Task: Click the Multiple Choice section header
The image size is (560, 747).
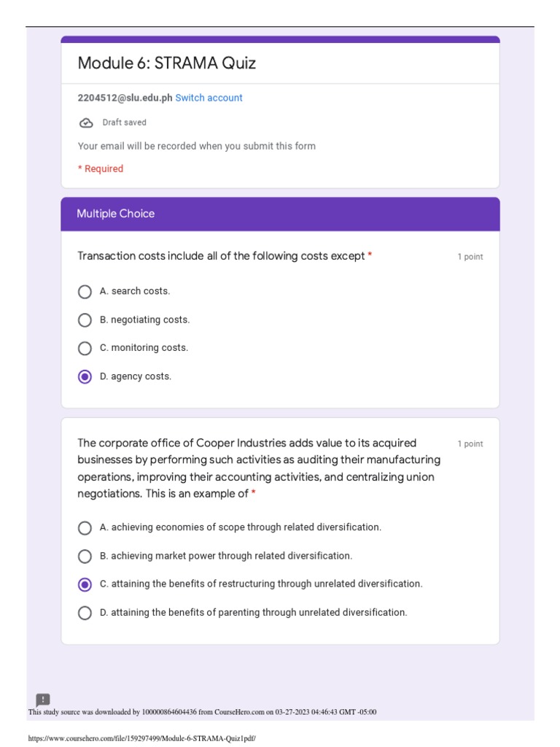Action: click(116, 214)
